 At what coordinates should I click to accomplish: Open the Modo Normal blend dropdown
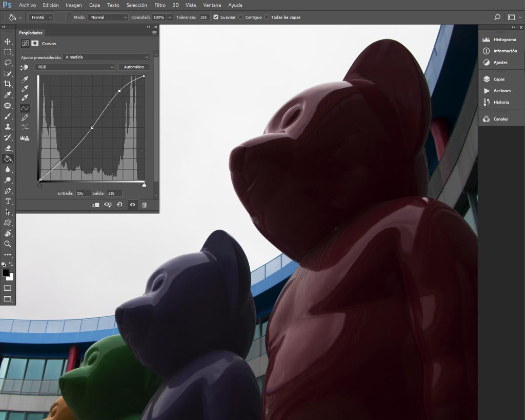coord(108,17)
